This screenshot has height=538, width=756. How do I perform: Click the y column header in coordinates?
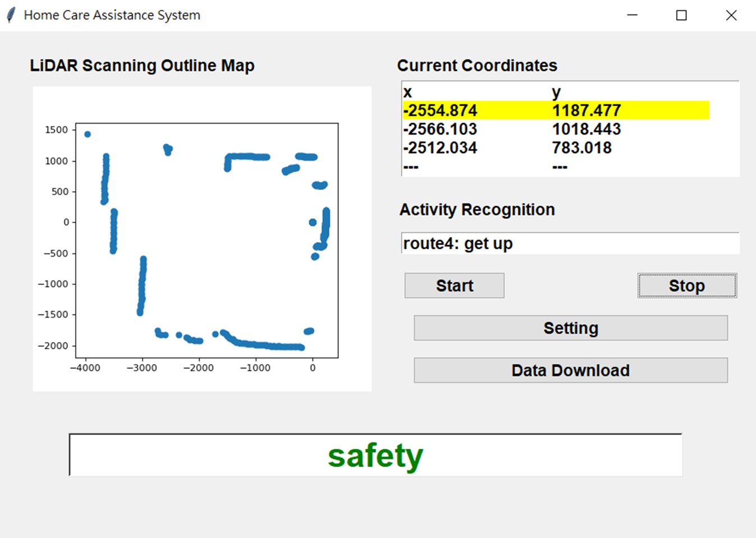(556, 92)
